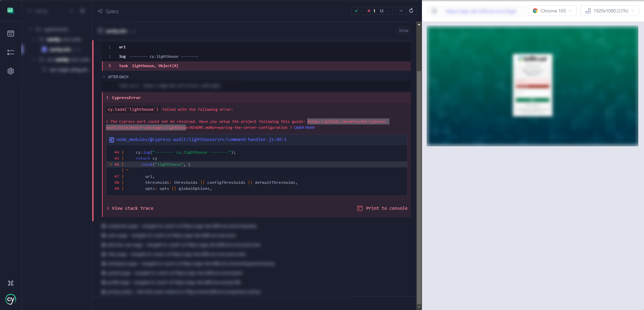Collapse the AFTER EACH section
The image size is (644, 310).
[104, 77]
